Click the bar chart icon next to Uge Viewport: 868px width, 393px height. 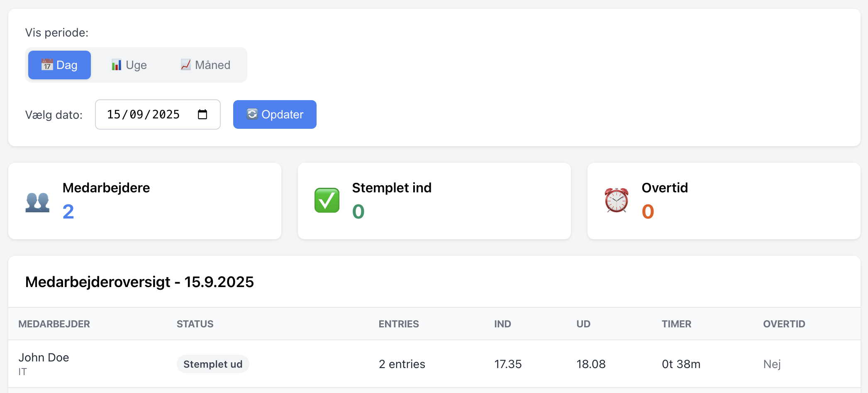point(116,65)
